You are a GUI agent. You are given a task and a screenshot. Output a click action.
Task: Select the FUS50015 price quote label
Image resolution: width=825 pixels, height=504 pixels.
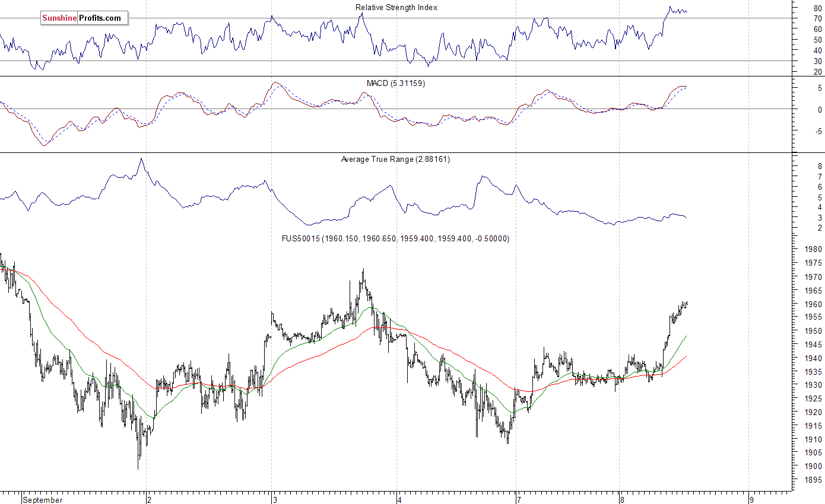[395, 238]
